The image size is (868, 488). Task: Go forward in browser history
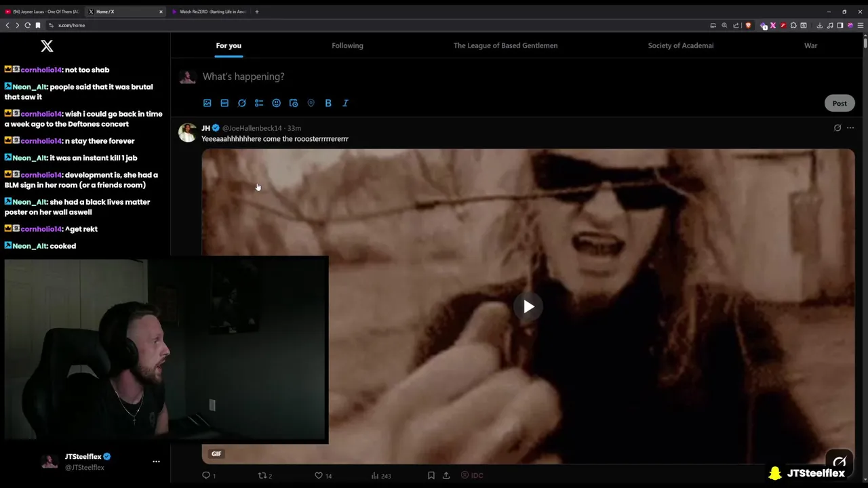tap(17, 25)
